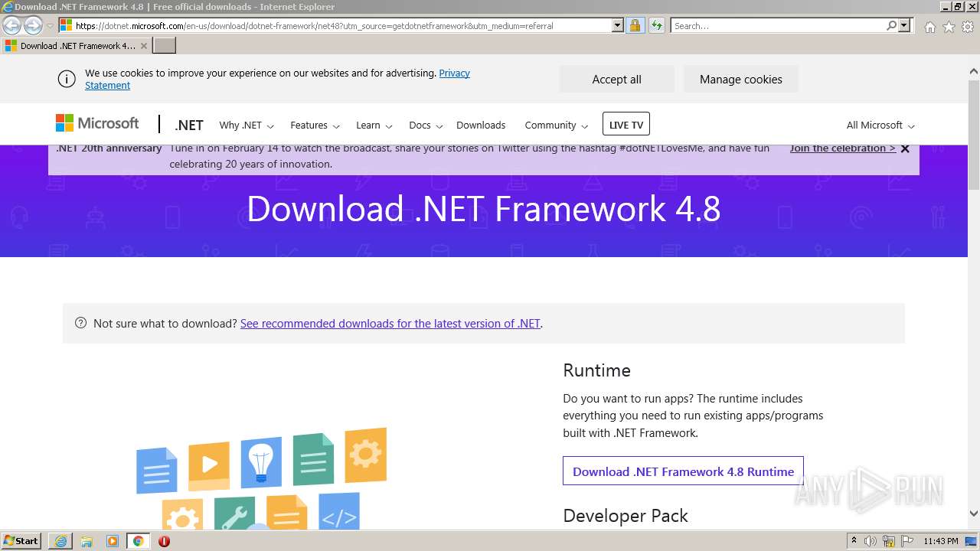Open the Favorites star icon
The height and width of the screenshot is (551, 980).
coord(949,27)
